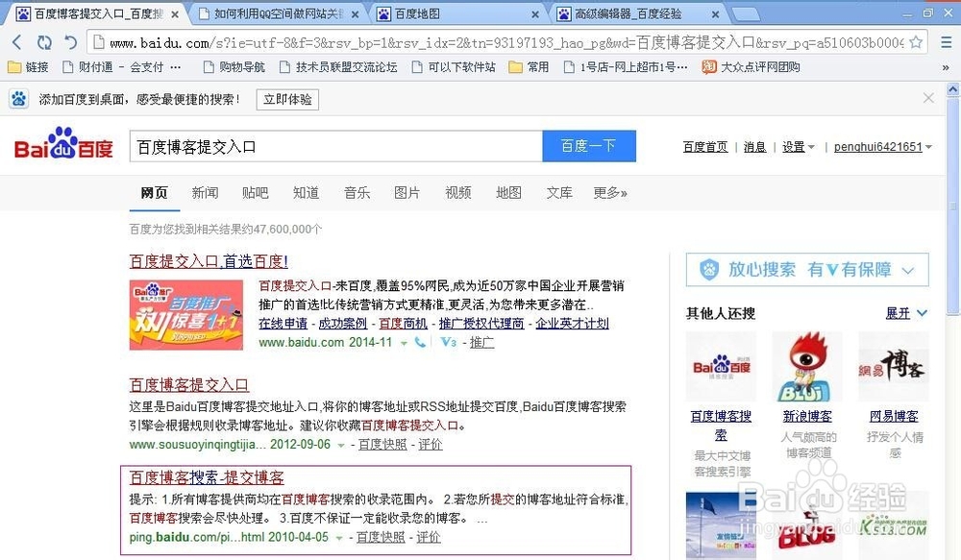
Task: Click the Baidu search input box
Action: tap(335, 146)
